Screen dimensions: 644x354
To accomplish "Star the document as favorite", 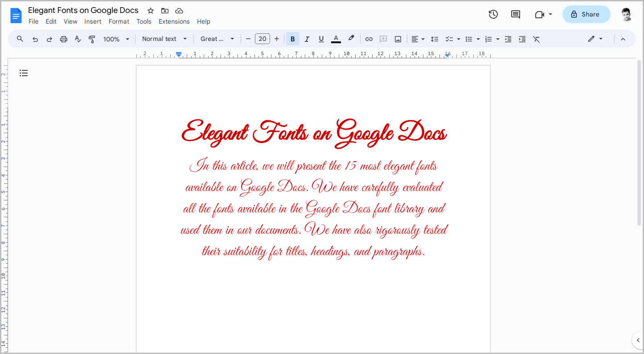I will point(150,10).
